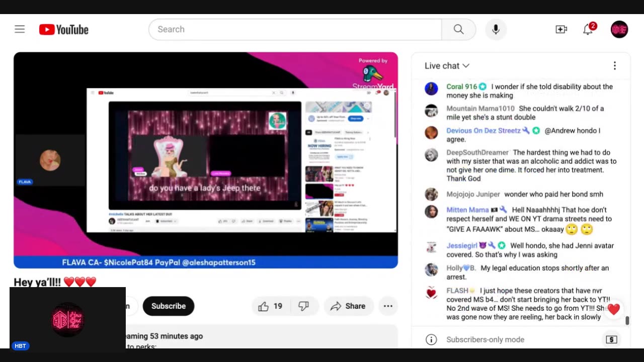644x362 pixels.
Task: Open more actions ellipsis under video
Action: (x=388, y=306)
